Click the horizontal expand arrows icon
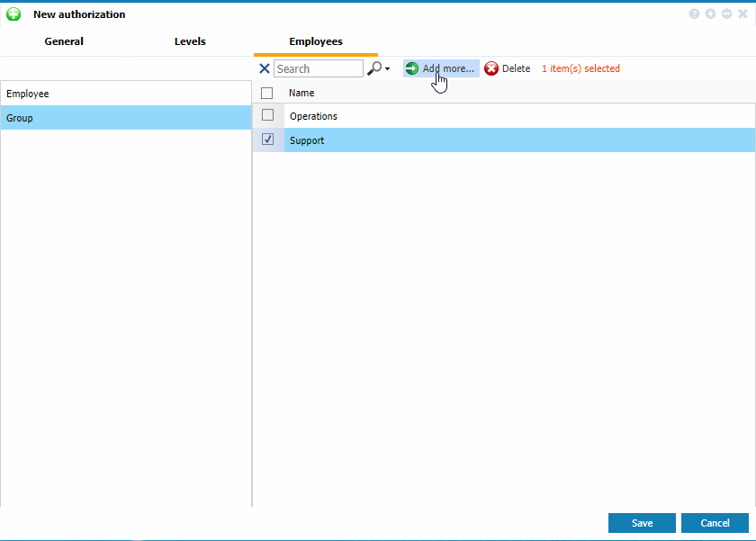Screen dimensions: 756x541 point(726,14)
